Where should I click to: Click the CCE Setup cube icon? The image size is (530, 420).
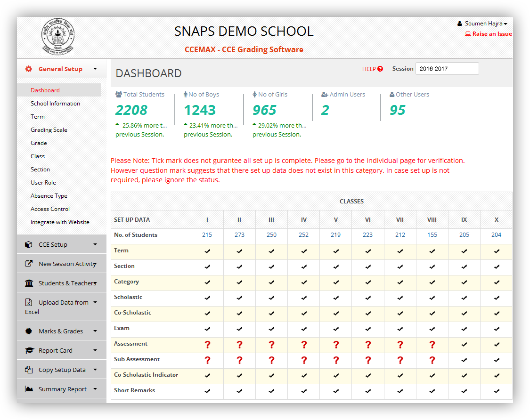29,244
